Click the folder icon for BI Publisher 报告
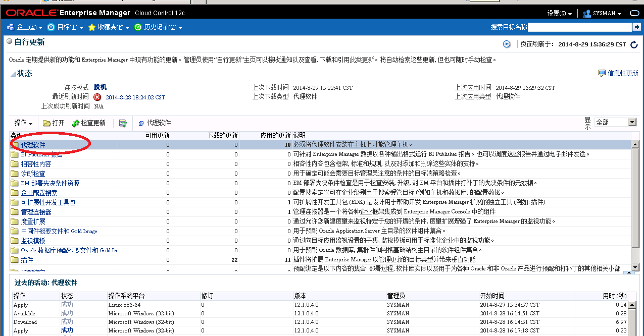644x336 pixels. (15, 154)
